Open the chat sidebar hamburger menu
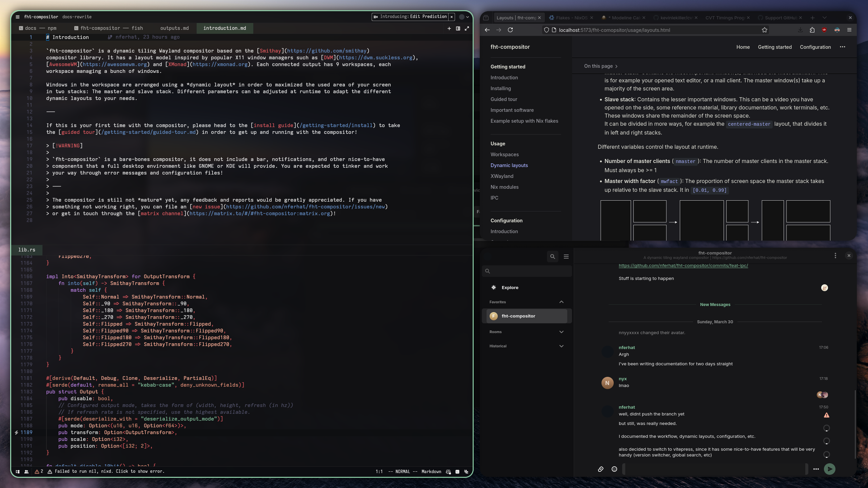868x488 pixels. [566, 257]
